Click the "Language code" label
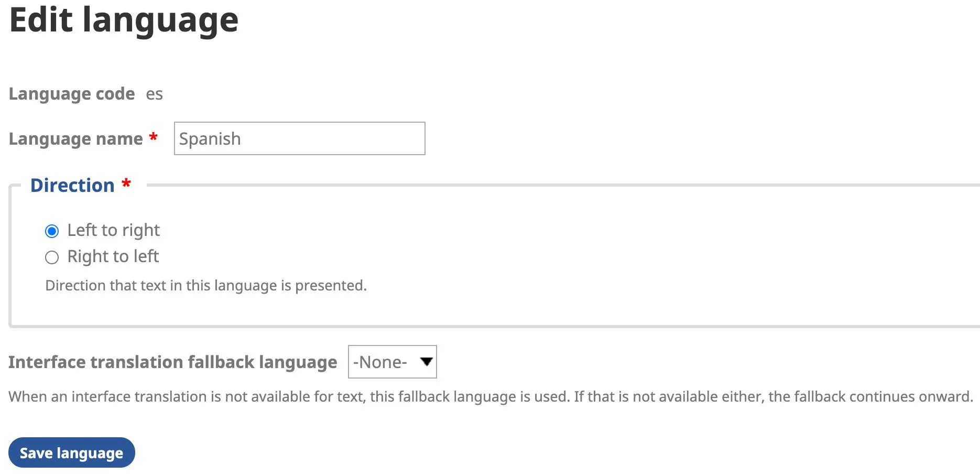 (x=72, y=94)
